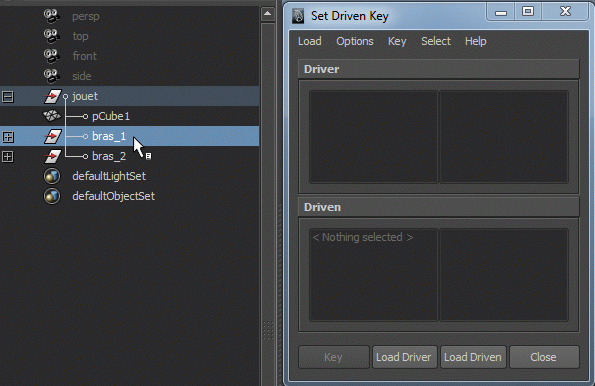
Task: Select the pCube1 item in outliner
Action: (x=111, y=116)
